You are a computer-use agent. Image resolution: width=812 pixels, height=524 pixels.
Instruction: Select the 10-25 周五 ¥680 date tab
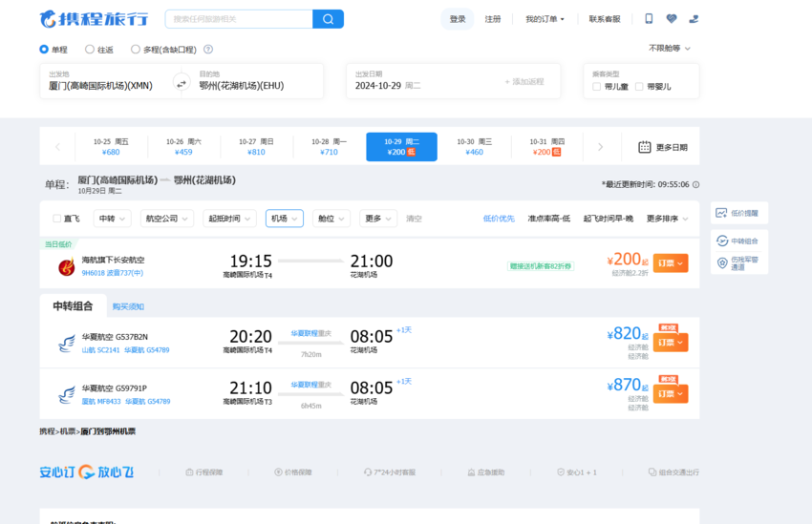point(111,147)
